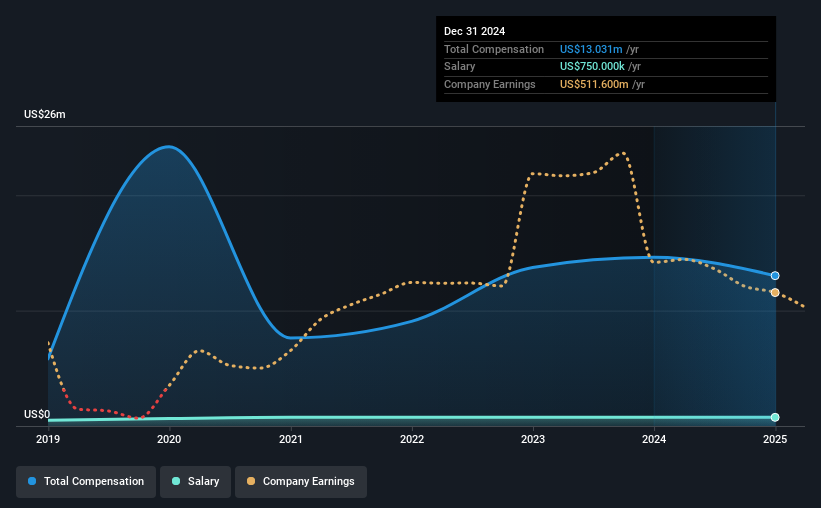Viewport: 821px width, 508px height.
Task: Toggle the Salary legend button
Action: click(195, 482)
